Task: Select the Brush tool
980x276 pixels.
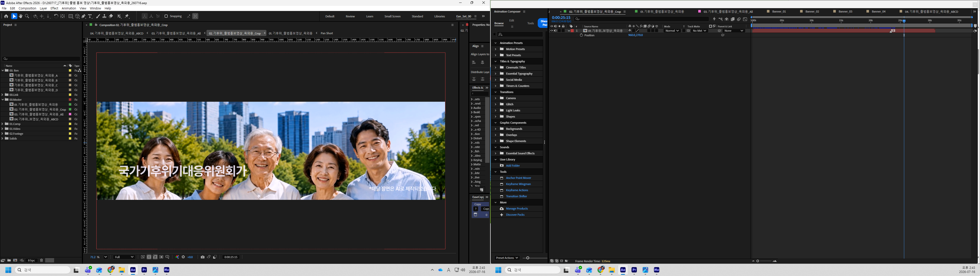Action: coord(98,16)
